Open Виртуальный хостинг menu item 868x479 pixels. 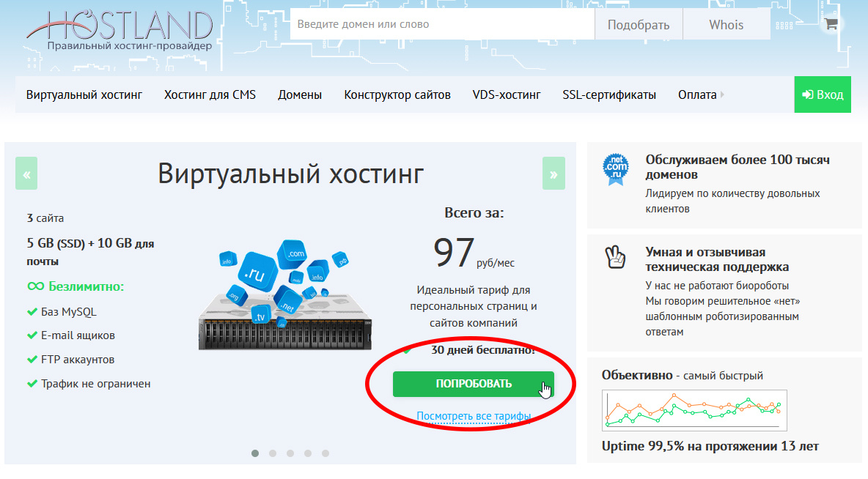[x=84, y=94]
